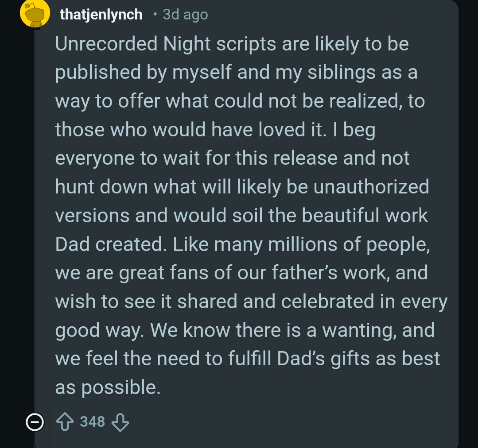478x448 pixels.
Task: Downvote the thatjenlynch comment
Action: point(120,422)
